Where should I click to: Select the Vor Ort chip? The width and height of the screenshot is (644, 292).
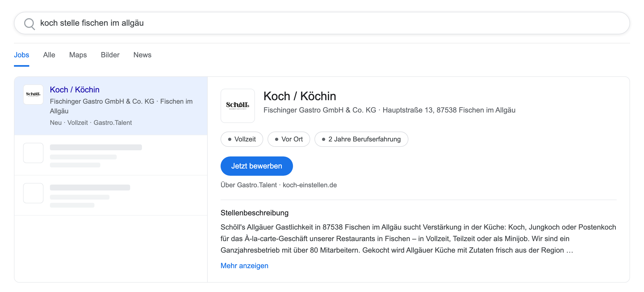[289, 139]
